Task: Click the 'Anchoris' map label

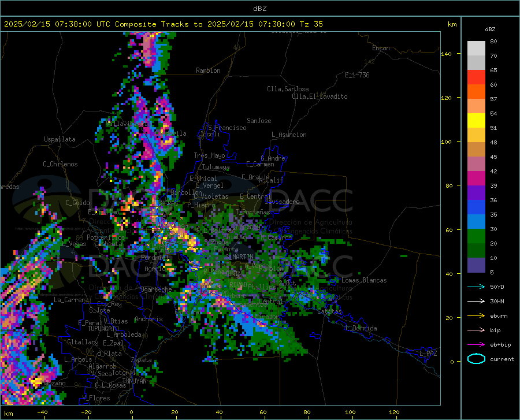Action: click(148, 319)
